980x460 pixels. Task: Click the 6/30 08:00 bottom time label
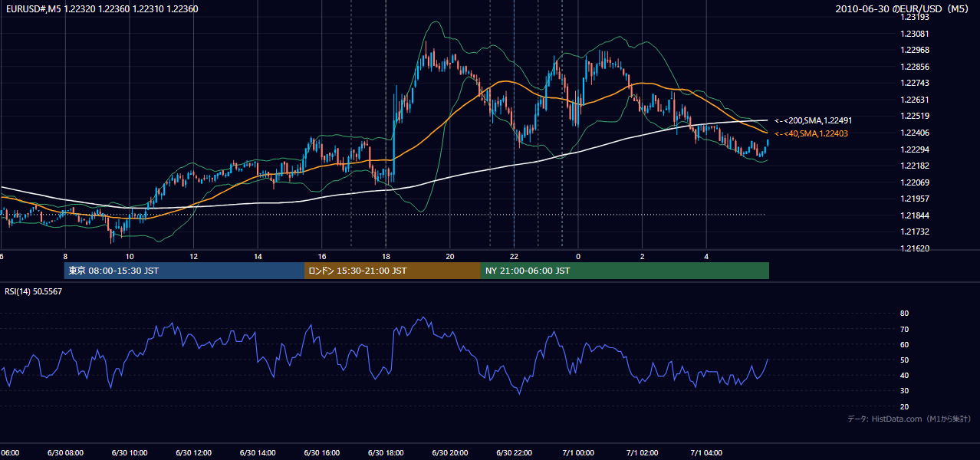tap(65, 452)
